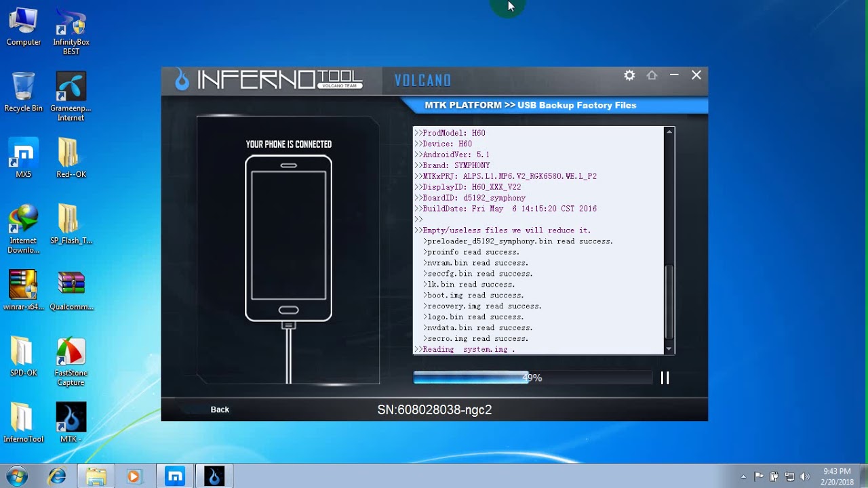Click the log scrollbar thumb
This screenshot has height=488, width=868.
669,302
